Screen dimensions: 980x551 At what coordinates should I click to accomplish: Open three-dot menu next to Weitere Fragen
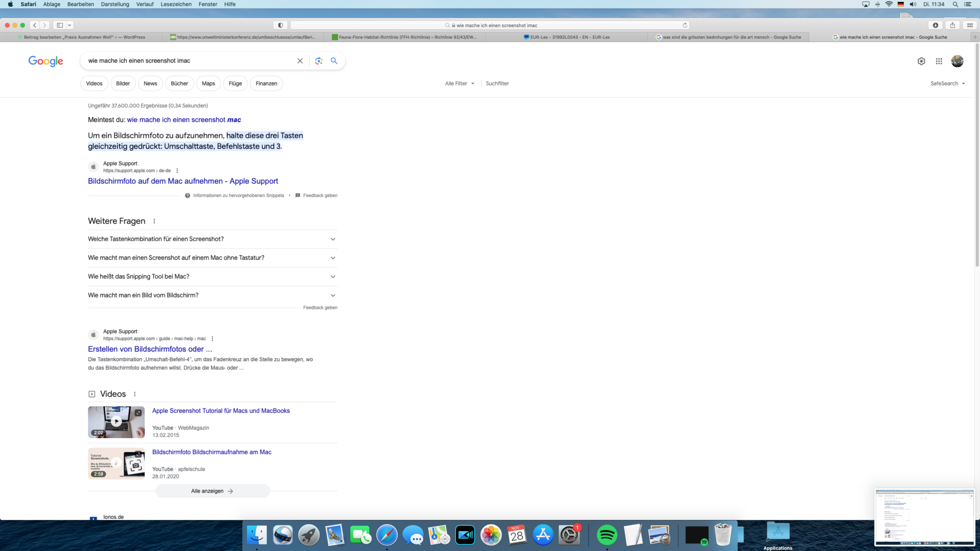tap(154, 221)
